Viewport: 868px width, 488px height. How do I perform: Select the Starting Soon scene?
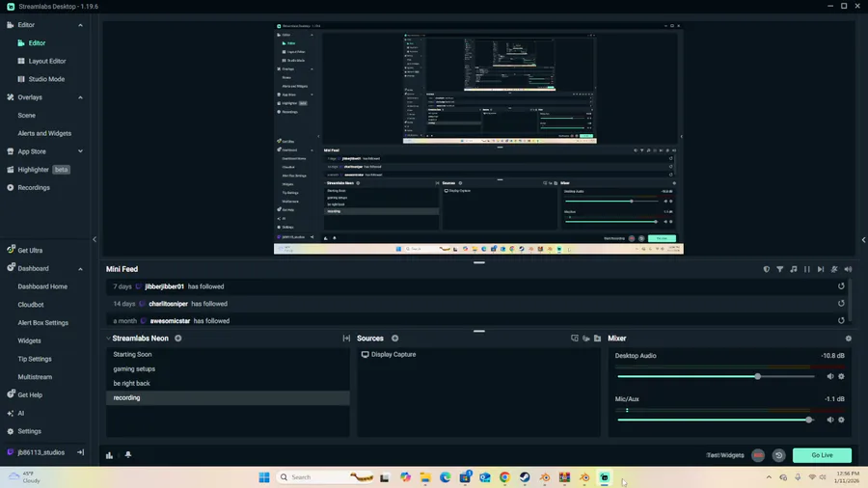pyautogui.click(x=228, y=355)
